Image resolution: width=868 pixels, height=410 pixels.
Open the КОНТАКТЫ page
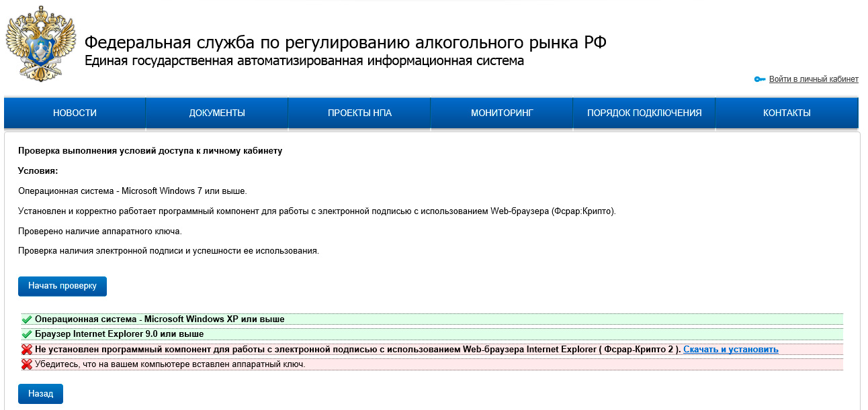tap(787, 113)
